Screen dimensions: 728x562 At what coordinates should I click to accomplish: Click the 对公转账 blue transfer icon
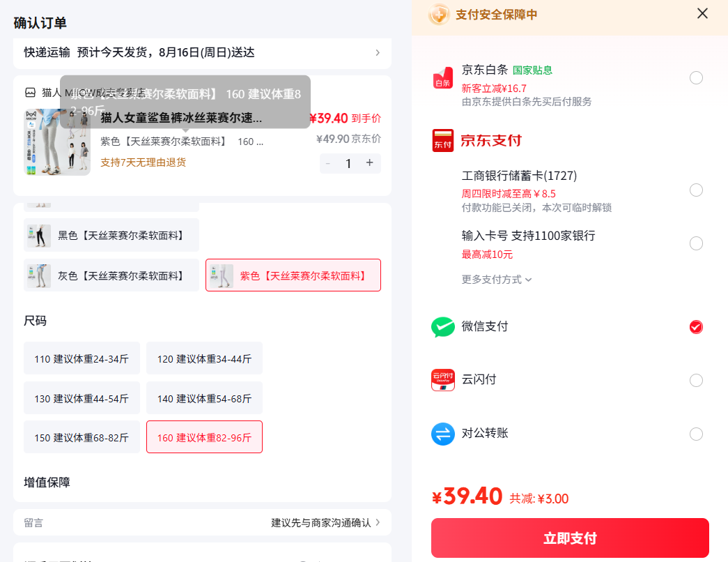click(443, 434)
